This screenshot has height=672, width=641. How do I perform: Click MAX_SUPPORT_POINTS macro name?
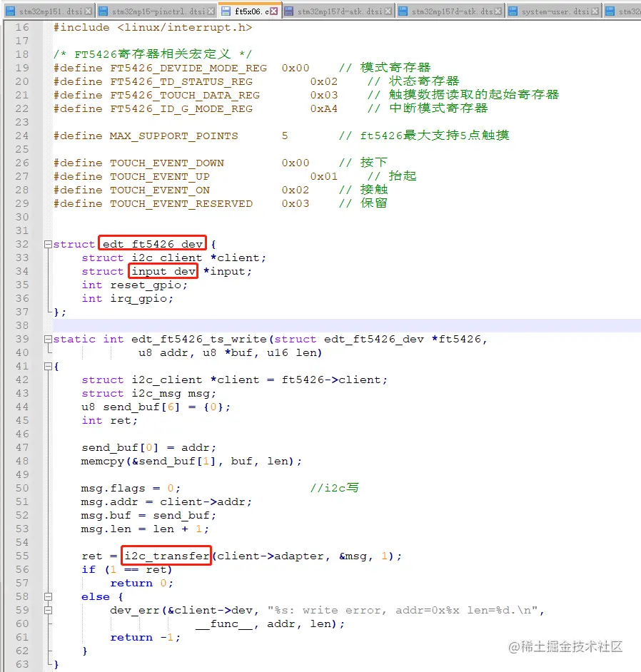click(173, 136)
